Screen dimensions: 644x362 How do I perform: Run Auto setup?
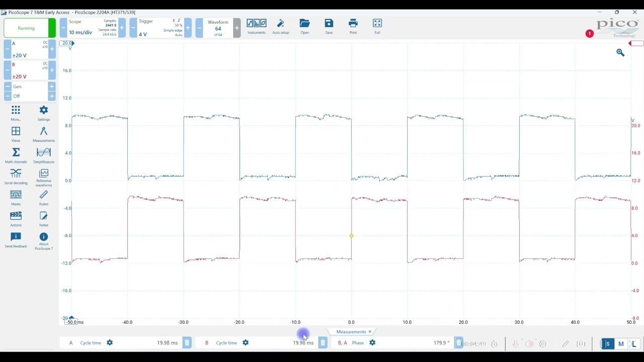pyautogui.click(x=280, y=27)
